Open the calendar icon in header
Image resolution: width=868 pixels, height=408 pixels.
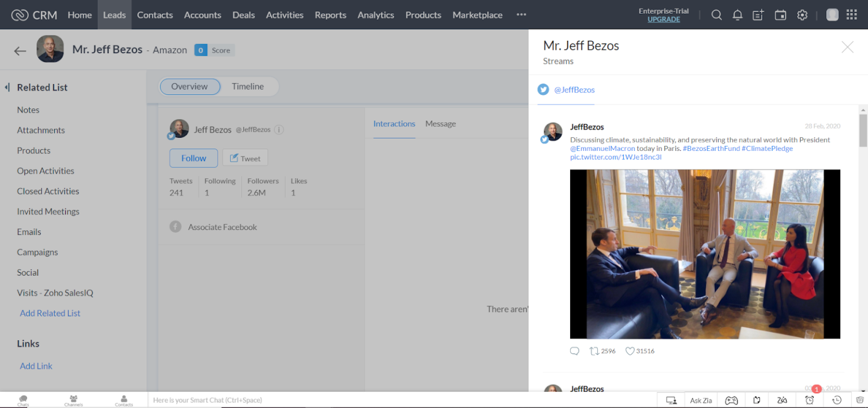click(780, 15)
